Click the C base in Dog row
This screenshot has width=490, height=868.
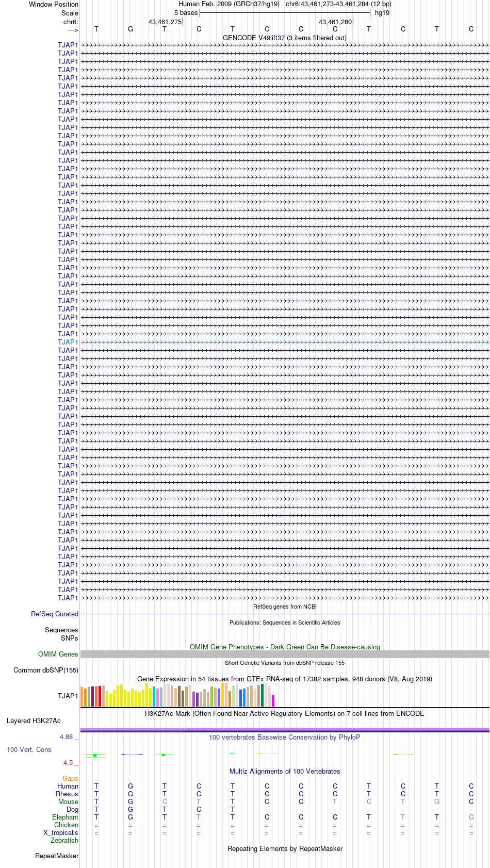(x=199, y=809)
